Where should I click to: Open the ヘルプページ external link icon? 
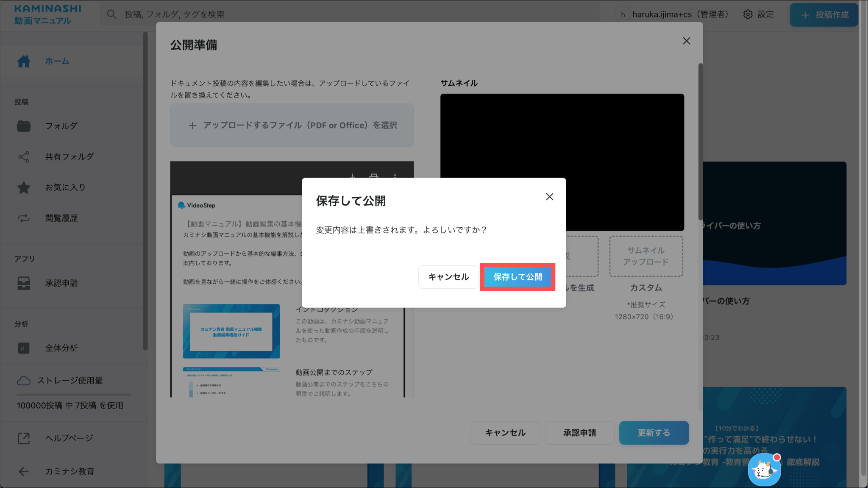pyautogui.click(x=24, y=438)
